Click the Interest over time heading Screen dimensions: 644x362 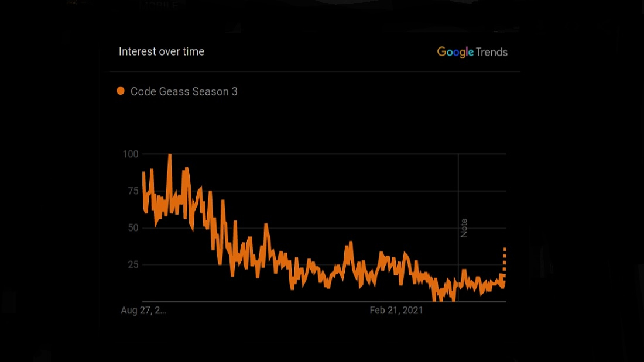coord(162,51)
